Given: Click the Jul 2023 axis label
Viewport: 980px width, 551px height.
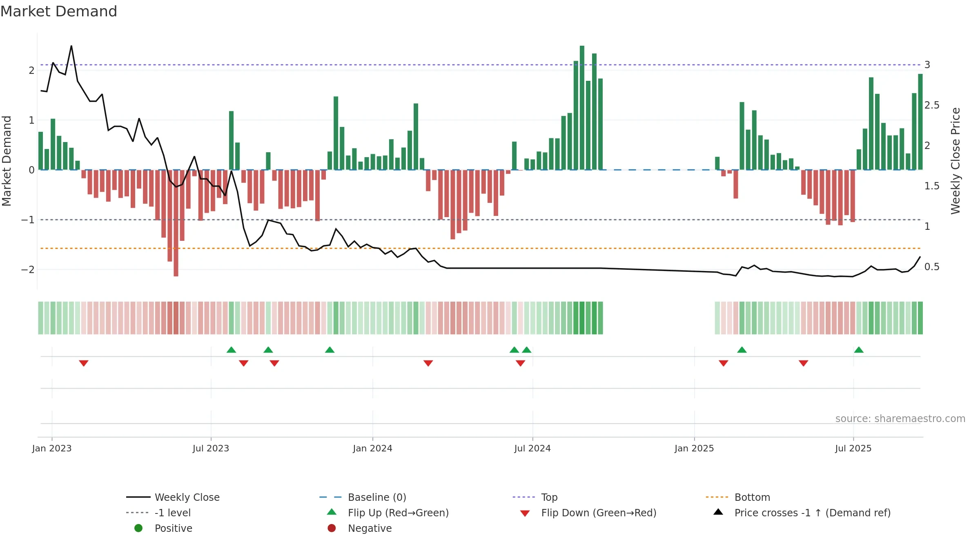Looking at the screenshot, I should pyautogui.click(x=211, y=449).
